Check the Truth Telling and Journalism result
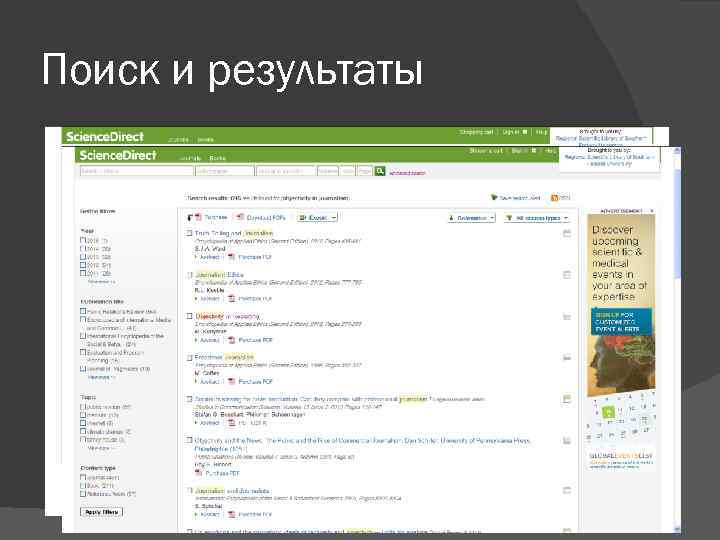This screenshot has width=720, height=540. pos(189,233)
